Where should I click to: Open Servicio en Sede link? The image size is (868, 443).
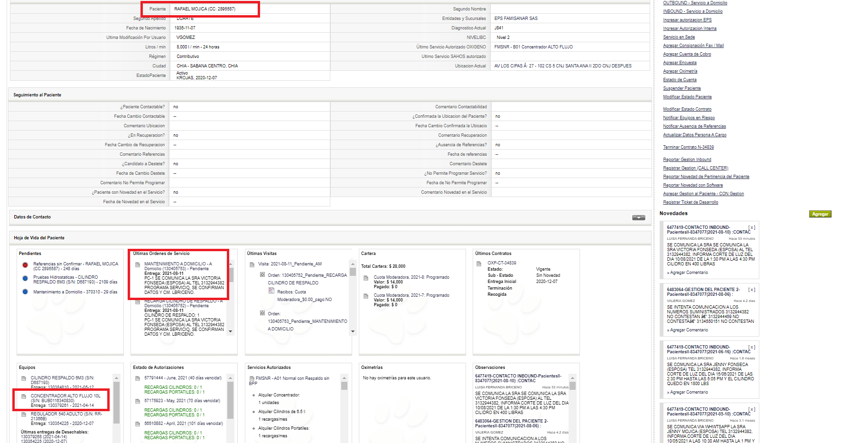click(679, 37)
